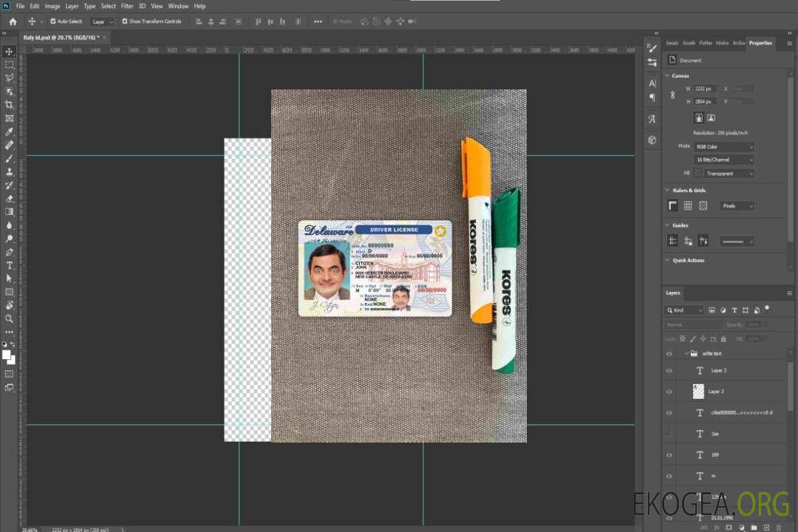The image size is (798, 532).
Task: Click the Home icon in options bar
Action: click(x=13, y=21)
